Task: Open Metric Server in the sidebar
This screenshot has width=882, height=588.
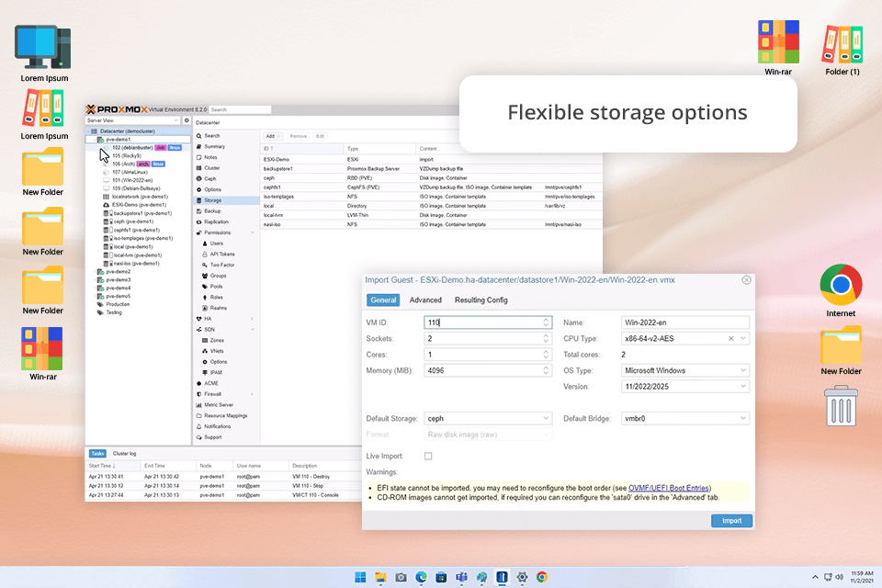Action: (x=218, y=404)
